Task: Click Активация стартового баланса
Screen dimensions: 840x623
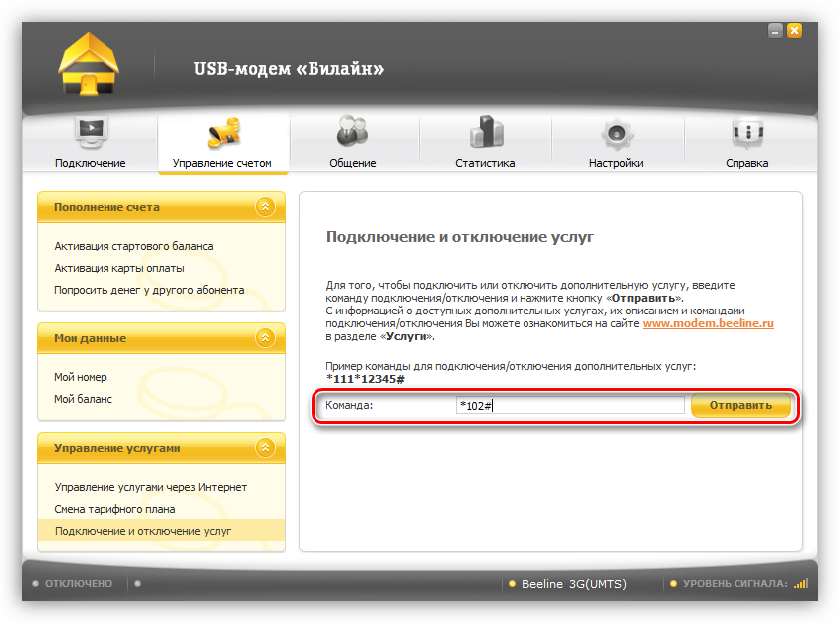Action: tap(133, 246)
